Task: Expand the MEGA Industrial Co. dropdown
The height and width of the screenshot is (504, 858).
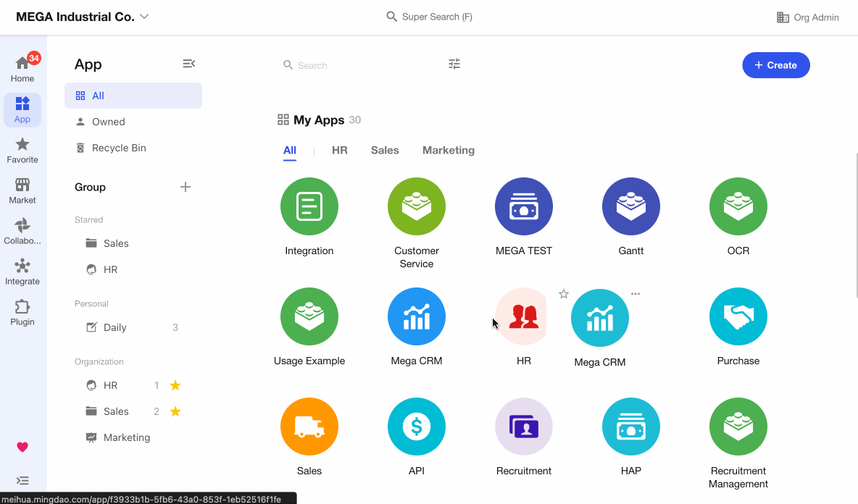Action: (144, 17)
